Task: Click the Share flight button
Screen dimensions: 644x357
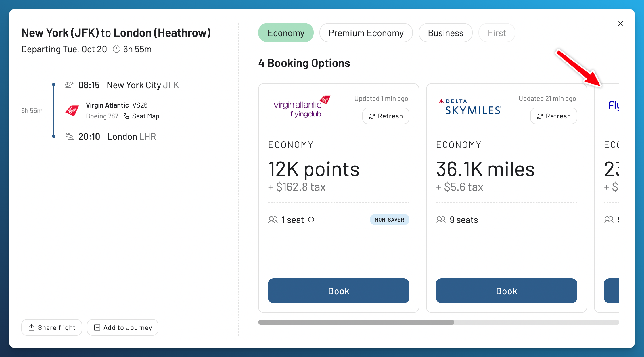Action: (x=52, y=327)
